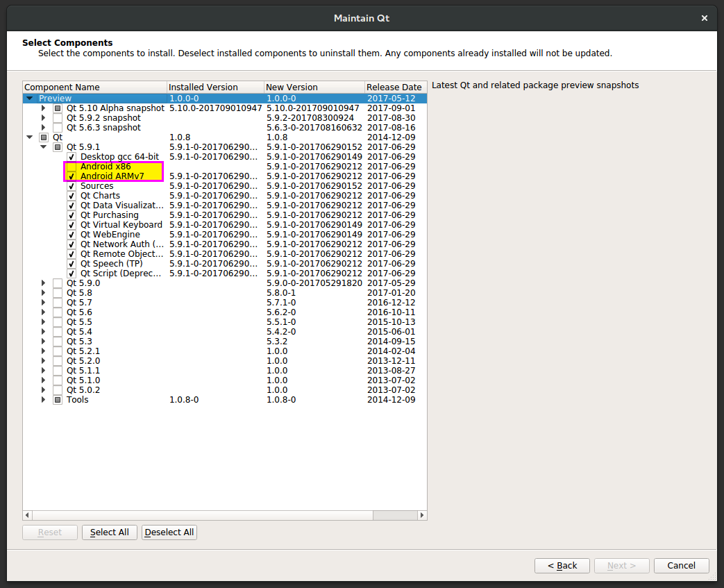Toggle Qt 5.10 Alpha snapshot checkbox
Screen dimensions: 724x588
58,108
